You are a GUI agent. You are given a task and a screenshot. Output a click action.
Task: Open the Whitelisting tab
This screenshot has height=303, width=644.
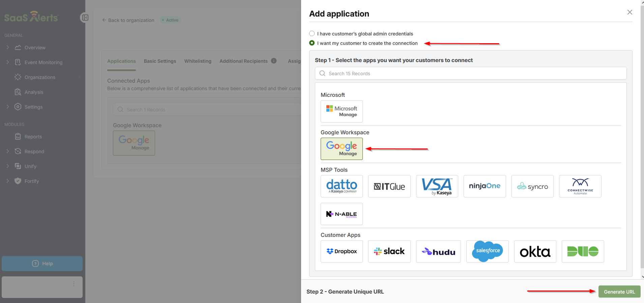(x=198, y=61)
